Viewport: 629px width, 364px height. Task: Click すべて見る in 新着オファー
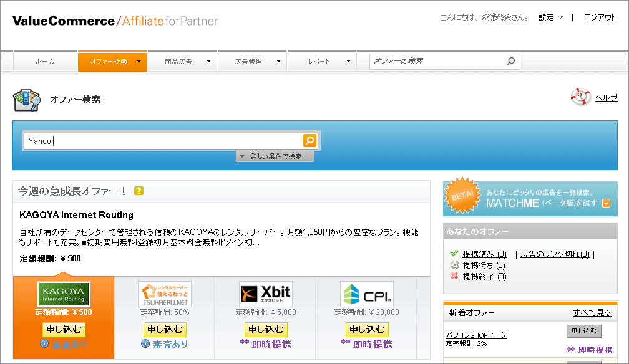tap(592, 313)
